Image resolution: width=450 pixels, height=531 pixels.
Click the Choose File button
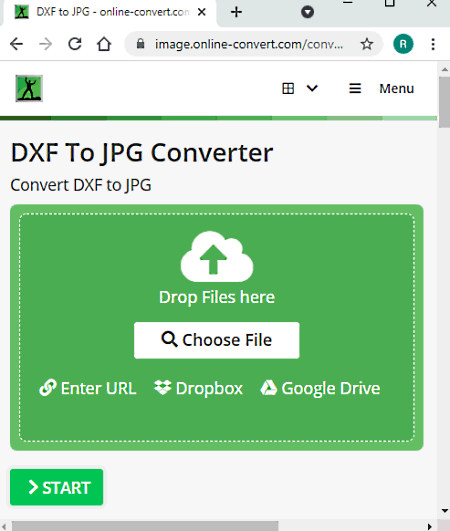coord(217,340)
